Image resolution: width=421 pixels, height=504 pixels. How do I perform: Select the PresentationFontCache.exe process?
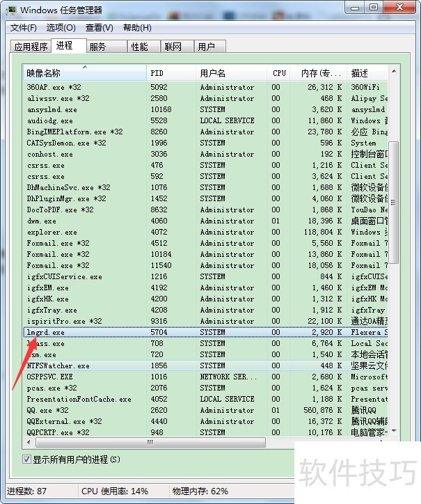[205, 399]
